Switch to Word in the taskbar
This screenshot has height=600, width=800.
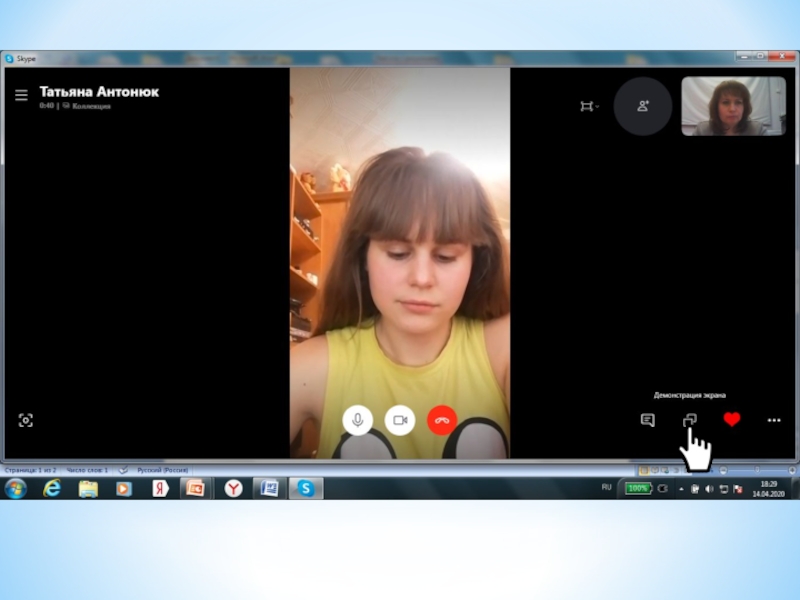pyautogui.click(x=268, y=488)
